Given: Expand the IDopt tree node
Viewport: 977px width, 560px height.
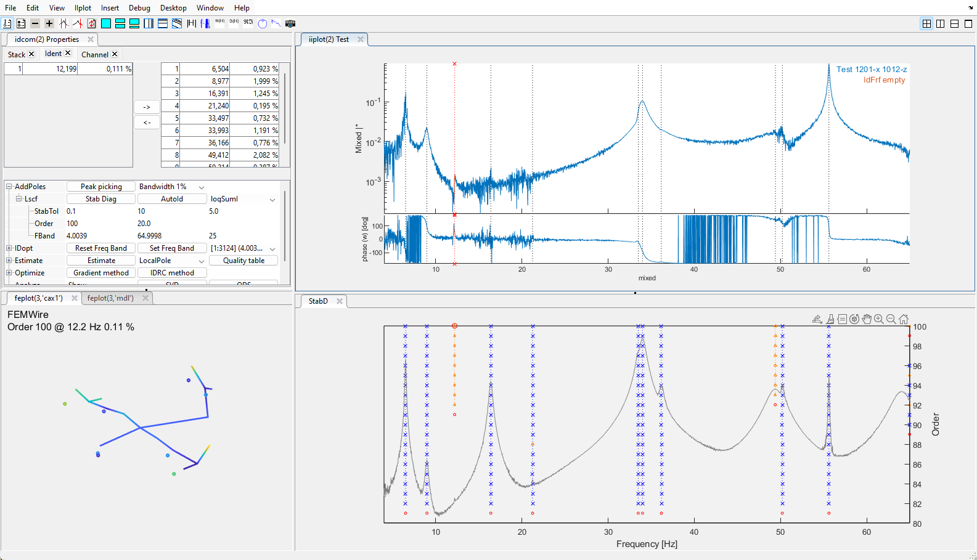Looking at the screenshot, I should [9, 248].
